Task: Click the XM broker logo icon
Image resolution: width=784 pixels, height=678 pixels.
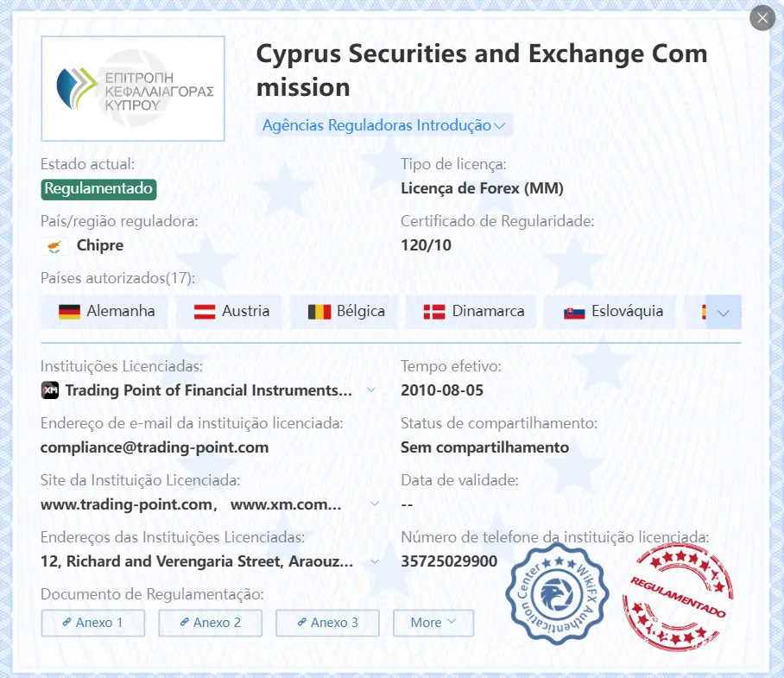Action: pyautogui.click(x=50, y=390)
